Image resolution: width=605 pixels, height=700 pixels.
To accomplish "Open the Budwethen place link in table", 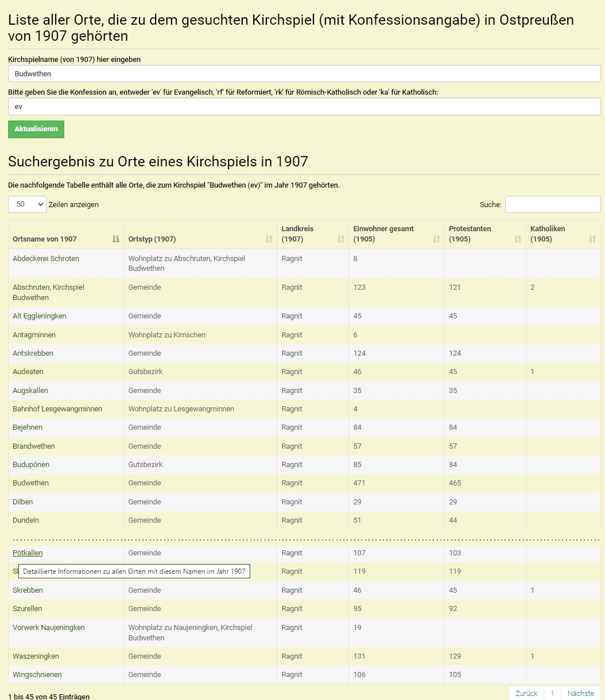I will 30,483.
